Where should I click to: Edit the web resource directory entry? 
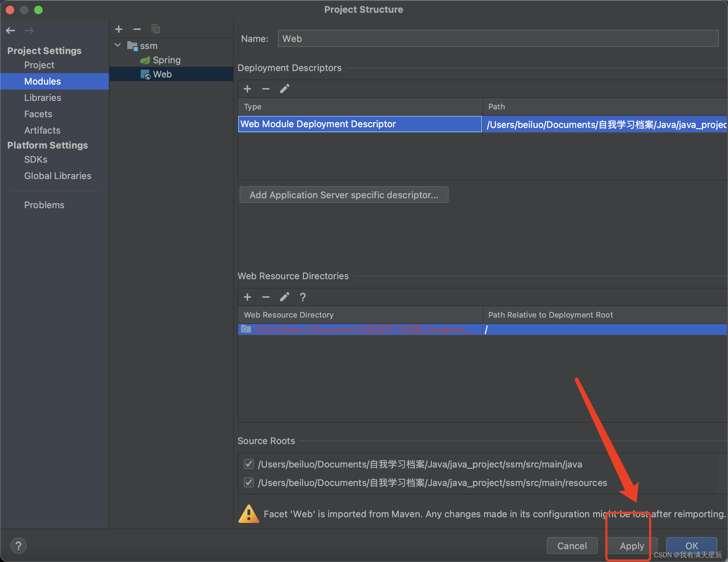(x=284, y=297)
